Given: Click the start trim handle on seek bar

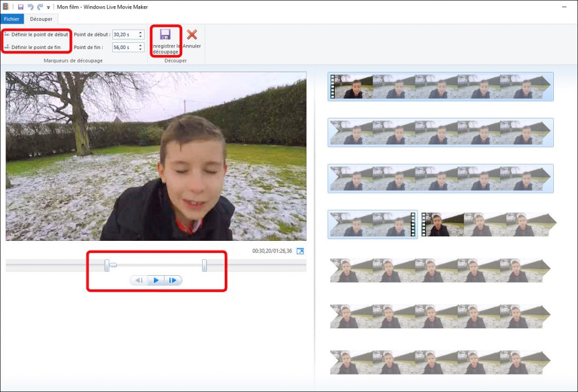Looking at the screenshot, I should [107, 265].
